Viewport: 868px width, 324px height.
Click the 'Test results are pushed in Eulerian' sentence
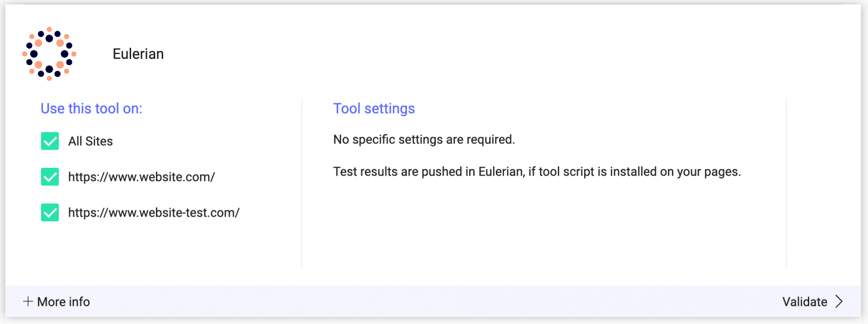click(x=537, y=172)
